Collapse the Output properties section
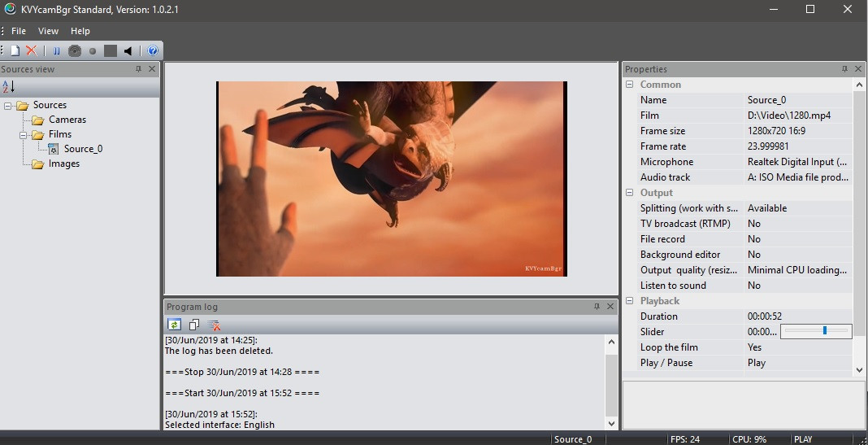 [629, 193]
